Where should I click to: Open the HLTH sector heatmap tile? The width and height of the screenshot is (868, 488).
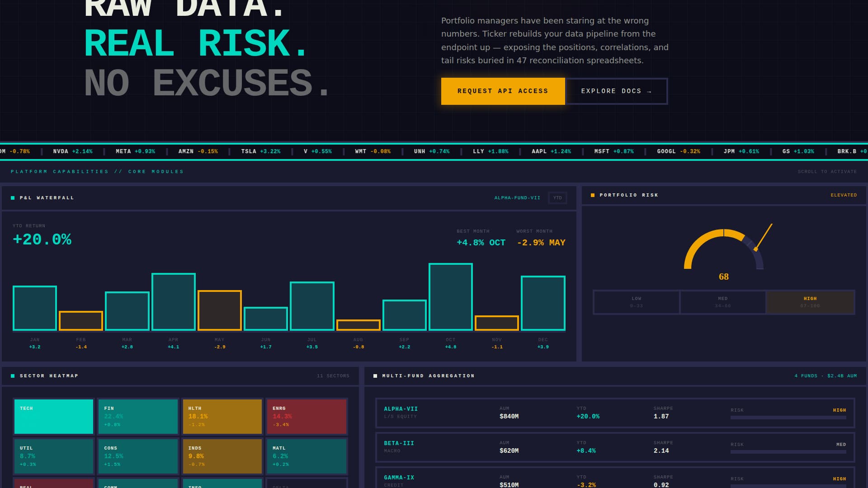pyautogui.click(x=222, y=417)
